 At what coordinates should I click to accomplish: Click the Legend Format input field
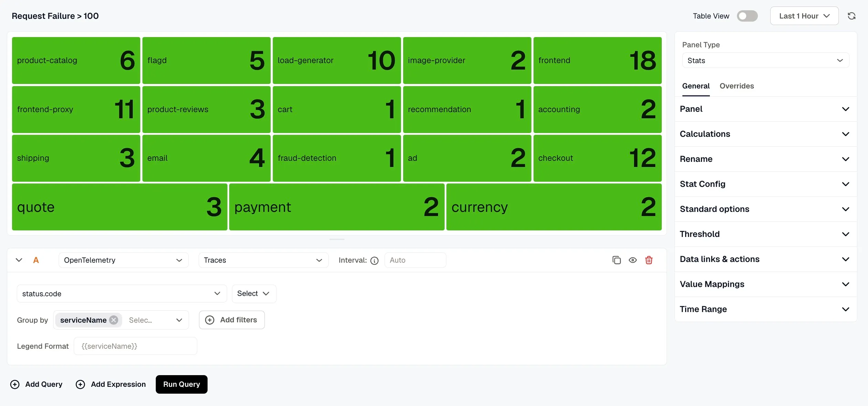pyautogui.click(x=135, y=346)
